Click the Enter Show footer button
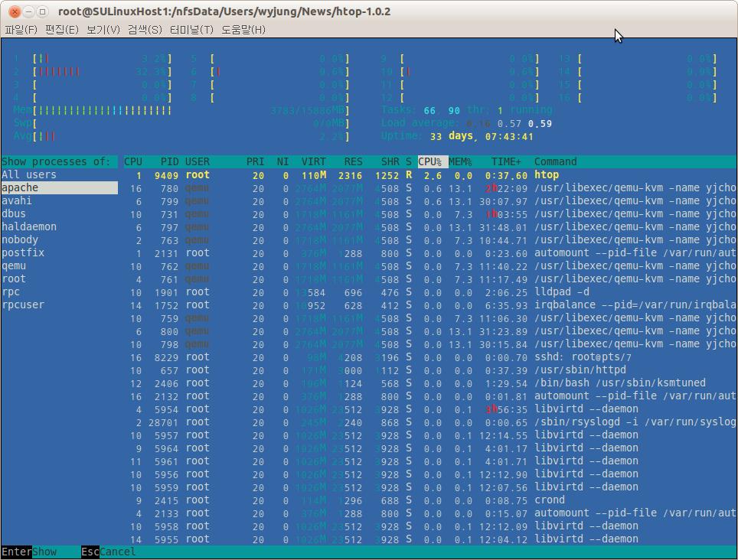The image size is (738, 560). 29,552
